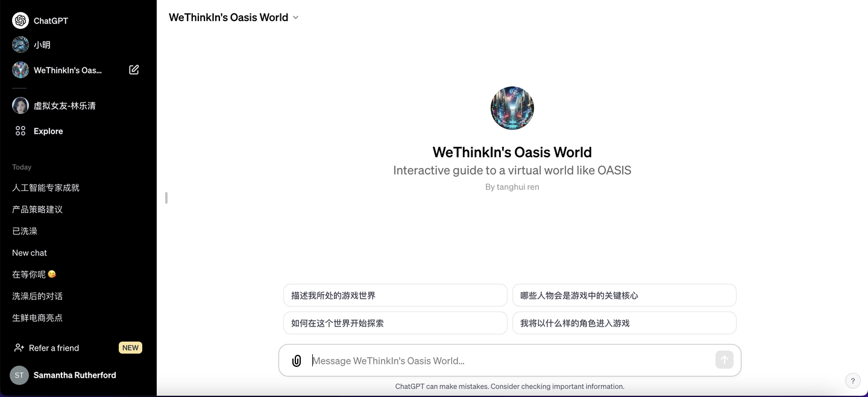Open help via the question mark icon
The image size is (868, 397).
click(852, 381)
